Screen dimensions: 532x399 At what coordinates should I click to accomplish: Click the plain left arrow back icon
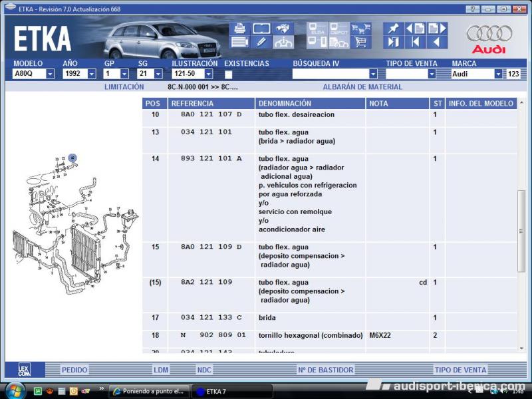(437, 42)
